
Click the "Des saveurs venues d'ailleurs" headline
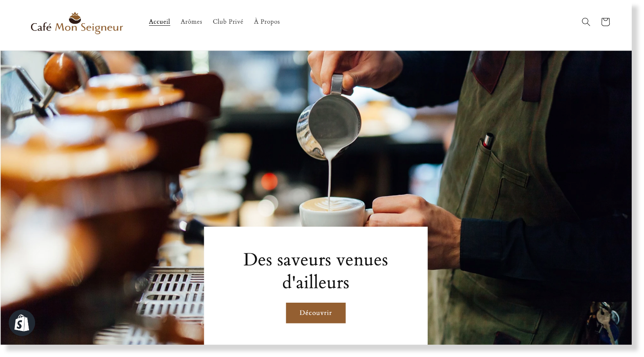316,271
